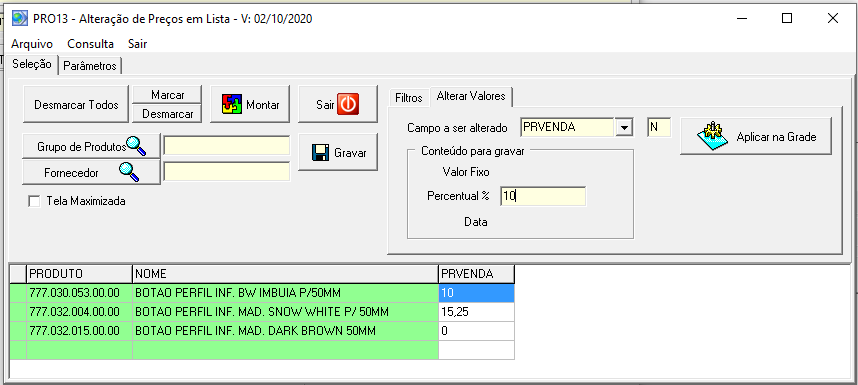
Task: Click the Percentual % input field
Action: coord(543,196)
